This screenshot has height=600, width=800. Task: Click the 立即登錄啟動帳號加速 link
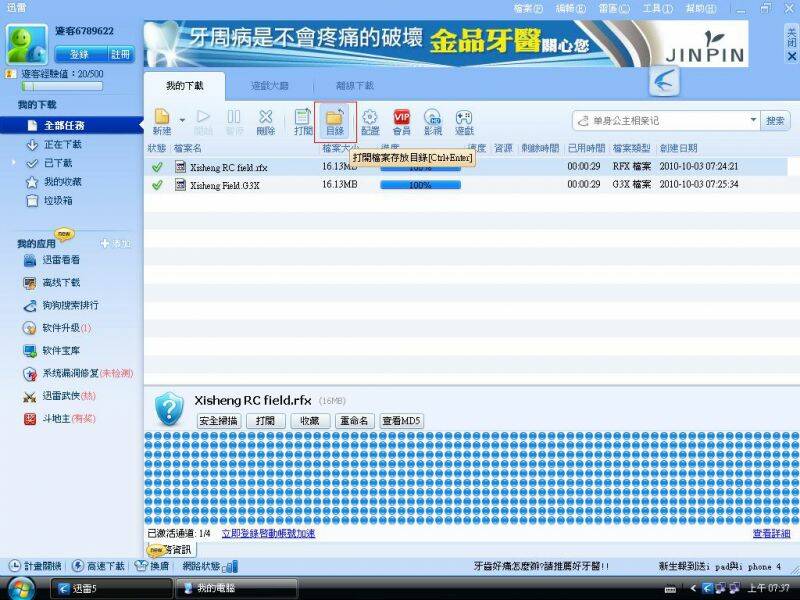tap(268, 534)
